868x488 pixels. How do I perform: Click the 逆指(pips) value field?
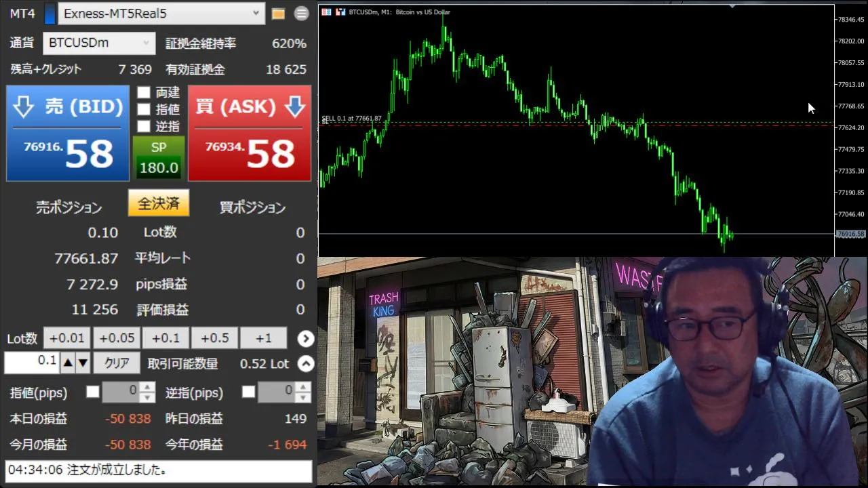pos(277,392)
